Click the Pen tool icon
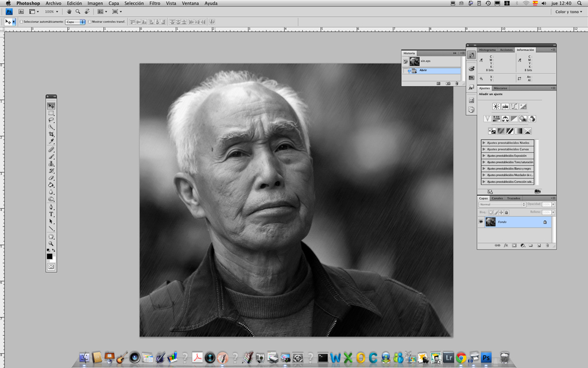The height and width of the screenshot is (368, 588). coord(51,206)
